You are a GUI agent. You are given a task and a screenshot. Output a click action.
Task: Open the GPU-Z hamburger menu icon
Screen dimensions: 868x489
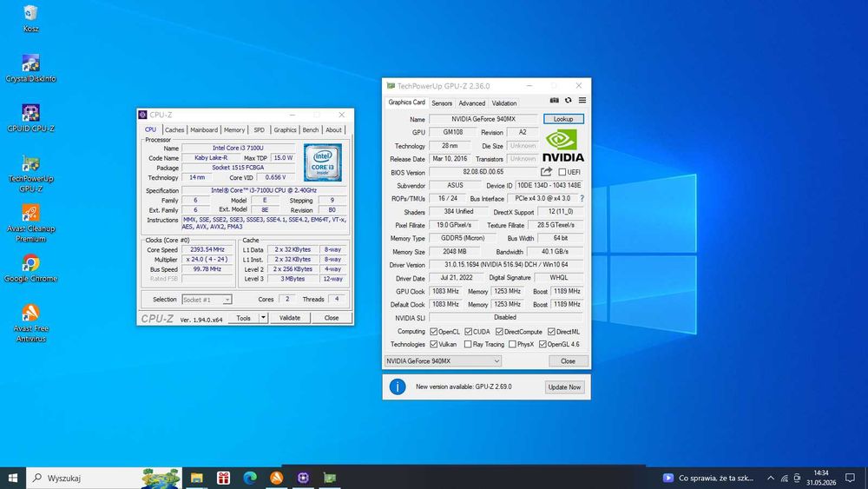coord(582,100)
